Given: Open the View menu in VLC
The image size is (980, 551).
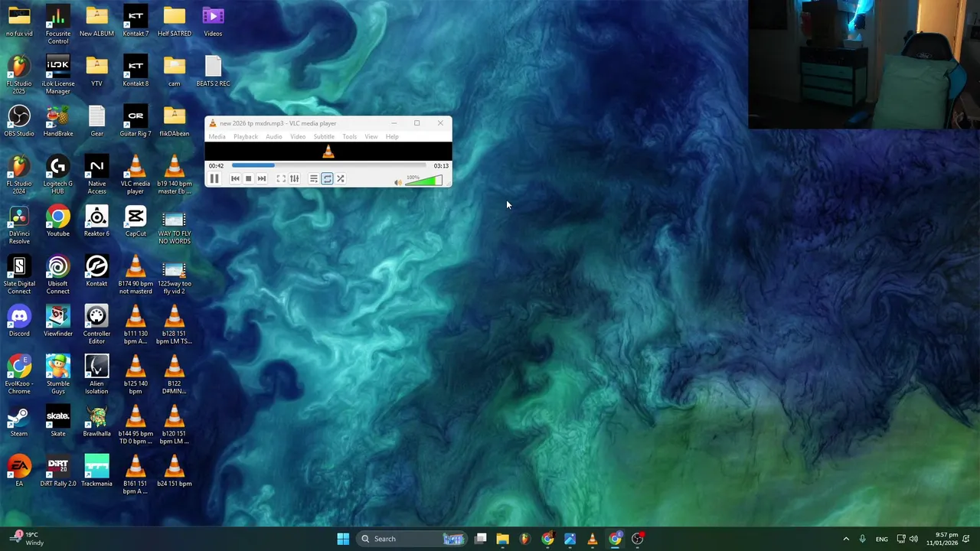Looking at the screenshot, I should tap(371, 136).
